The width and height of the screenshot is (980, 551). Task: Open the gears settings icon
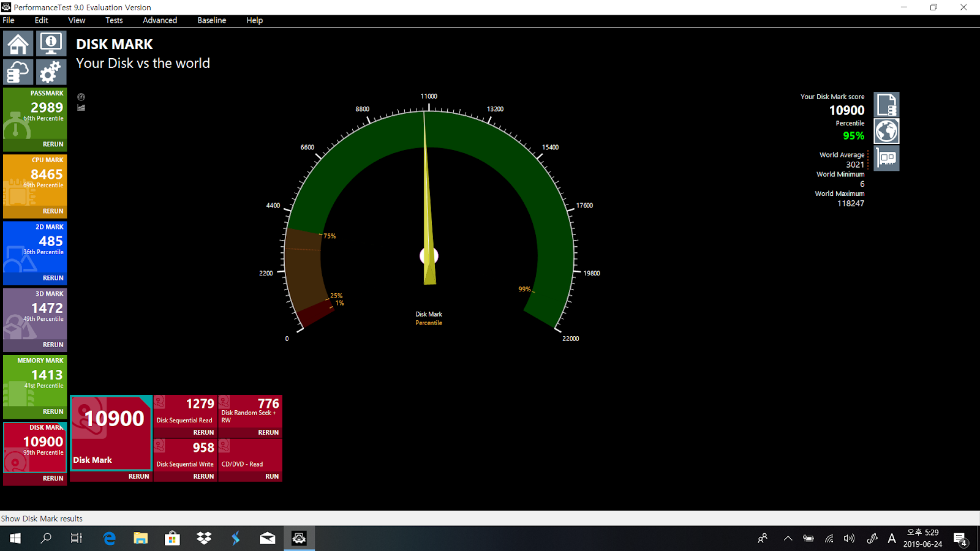pyautogui.click(x=51, y=72)
